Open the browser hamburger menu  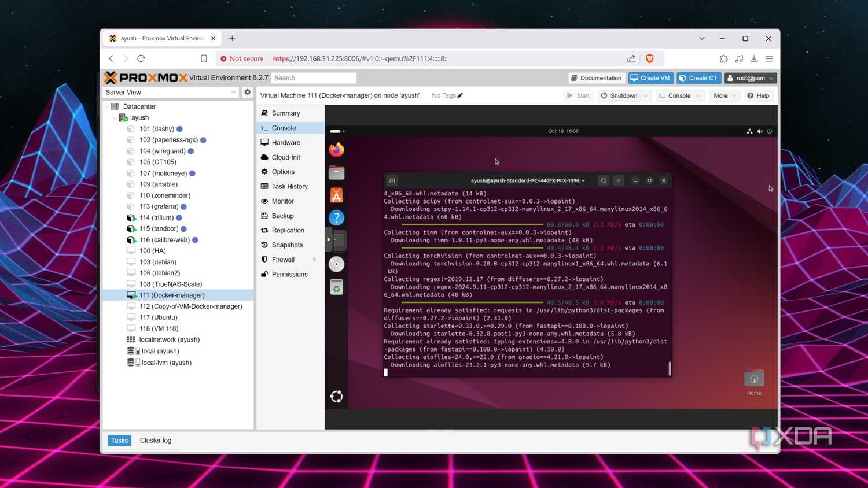(x=769, y=58)
